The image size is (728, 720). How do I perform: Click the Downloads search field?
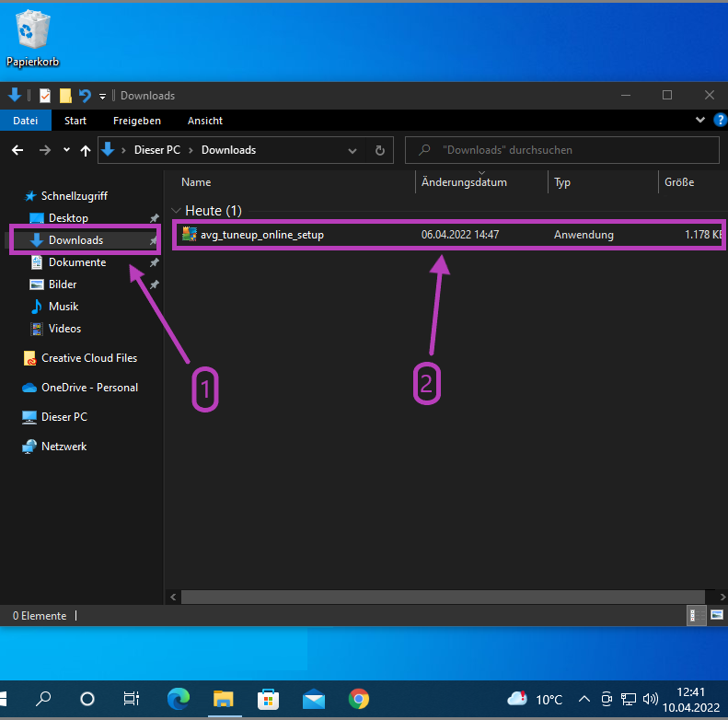562,150
